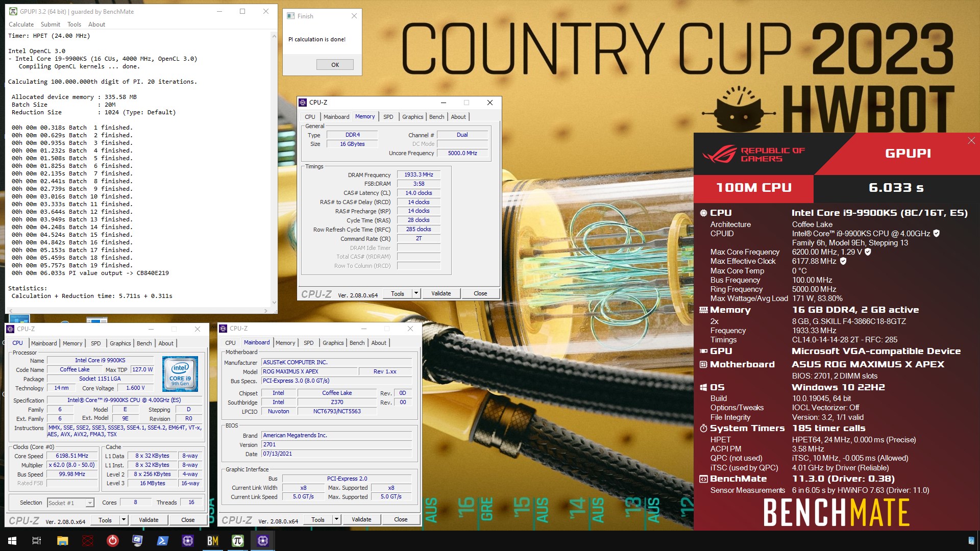Click the 'PI value output -> CB840E219' line
This screenshot has width=980, height=551.
click(x=90, y=273)
